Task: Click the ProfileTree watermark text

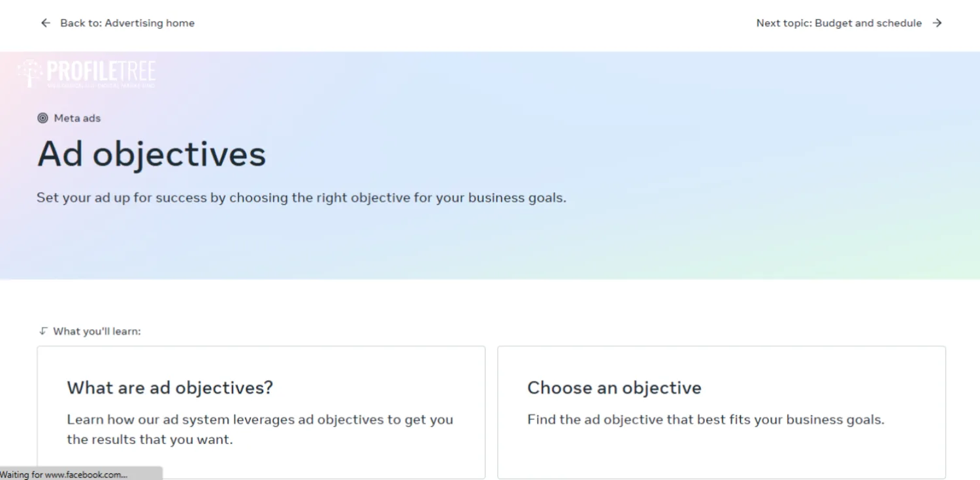Action: click(101, 72)
